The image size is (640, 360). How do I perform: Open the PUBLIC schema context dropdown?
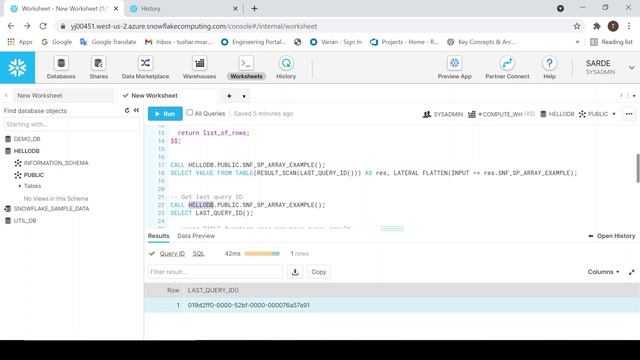(x=597, y=114)
